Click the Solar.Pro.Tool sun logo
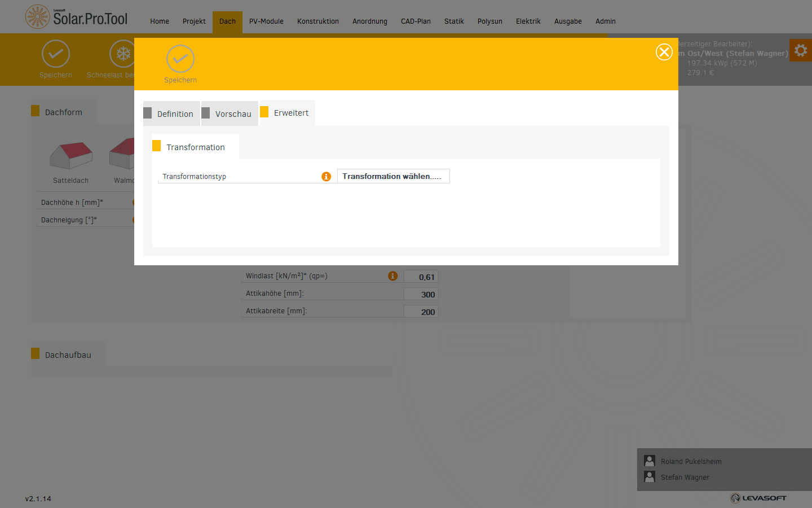 (38, 17)
